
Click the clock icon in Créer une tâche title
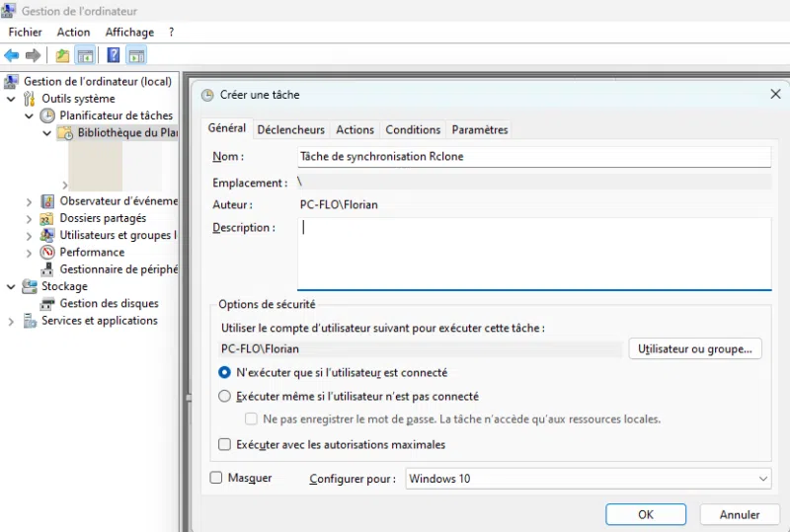coord(207,95)
